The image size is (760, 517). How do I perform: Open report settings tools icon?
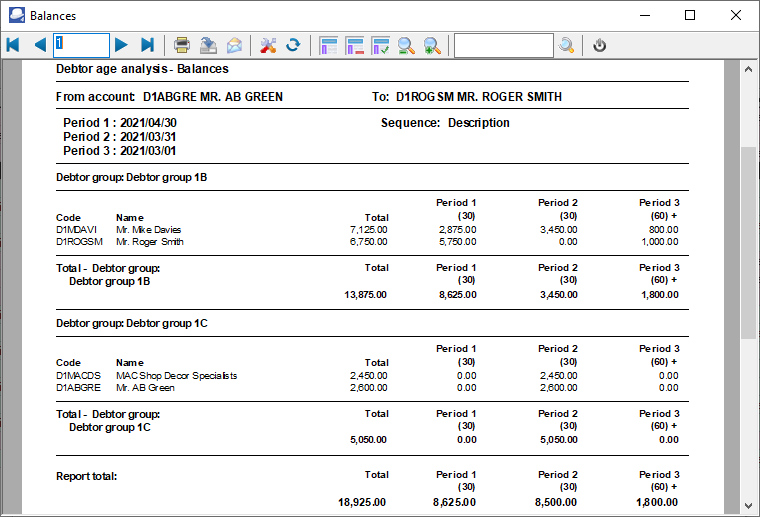(x=268, y=45)
